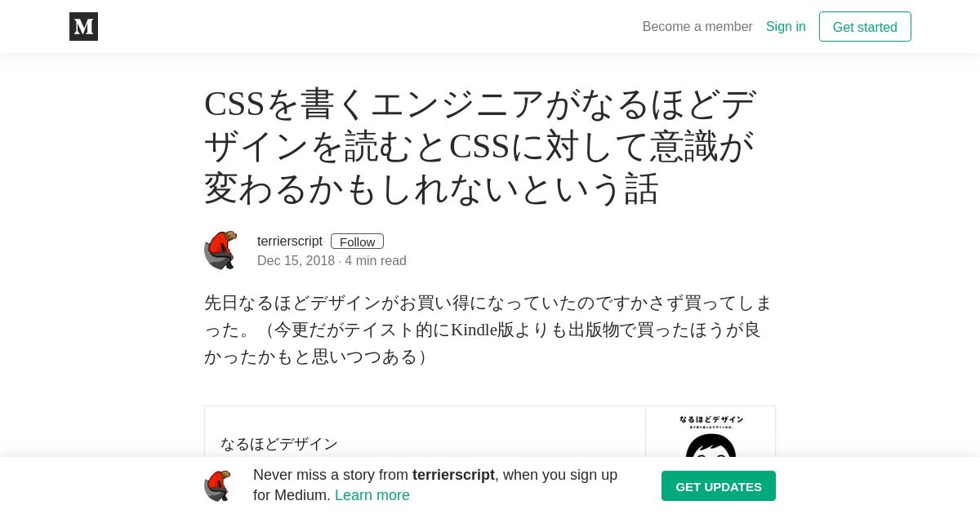The image size is (980, 514).
Task: Click the Sign in link
Action: [x=786, y=27]
